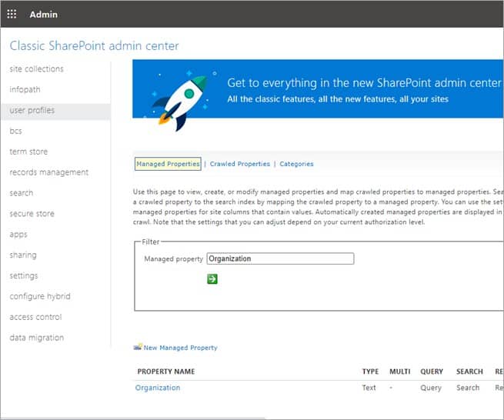
Task: Select the Categories tab
Action: (x=296, y=164)
